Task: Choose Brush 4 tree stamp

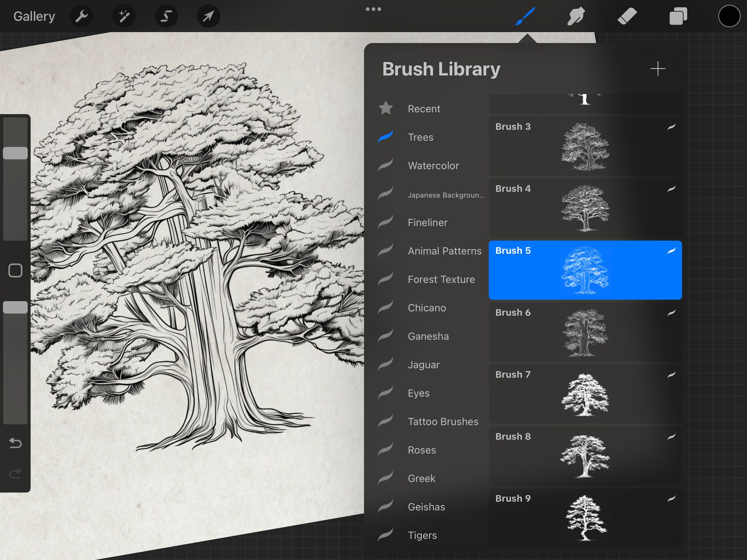Action: tap(585, 208)
